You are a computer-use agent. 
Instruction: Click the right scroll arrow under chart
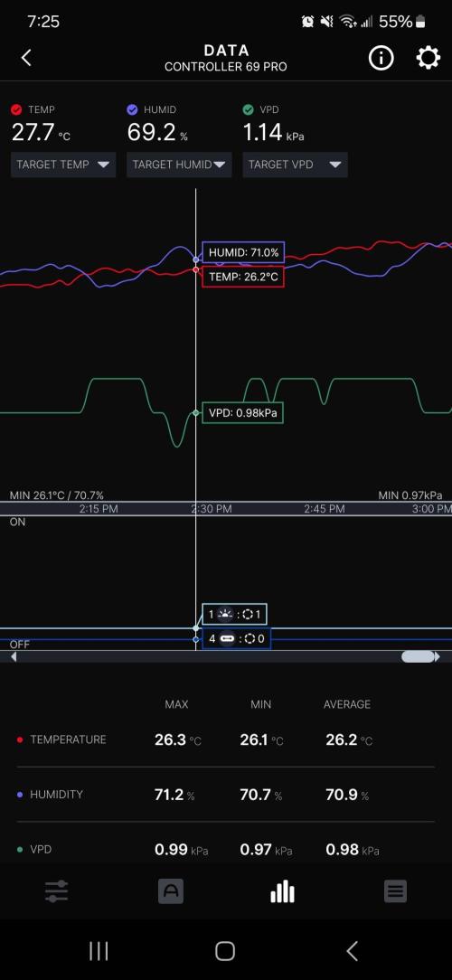437,657
